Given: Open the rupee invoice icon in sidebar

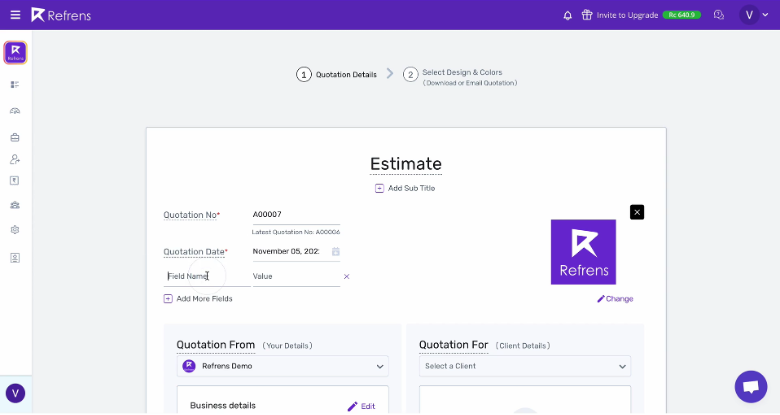Looking at the screenshot, I should [x=14, y=181].
